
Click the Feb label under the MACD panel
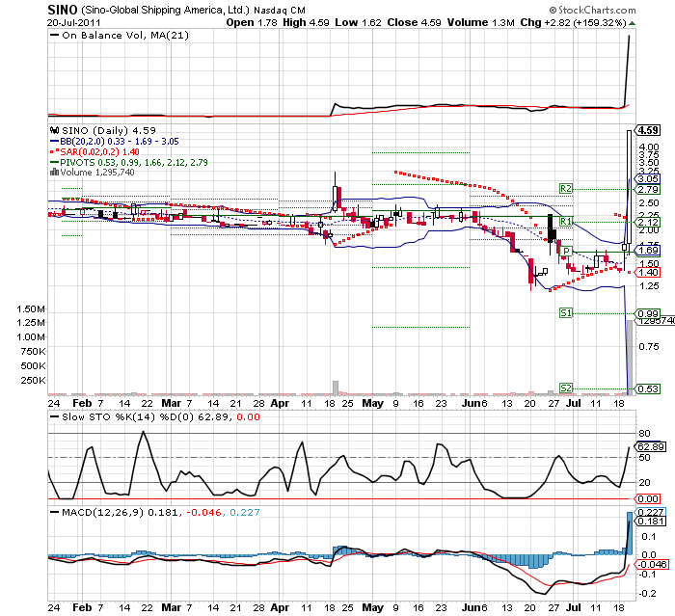point(82,607)
